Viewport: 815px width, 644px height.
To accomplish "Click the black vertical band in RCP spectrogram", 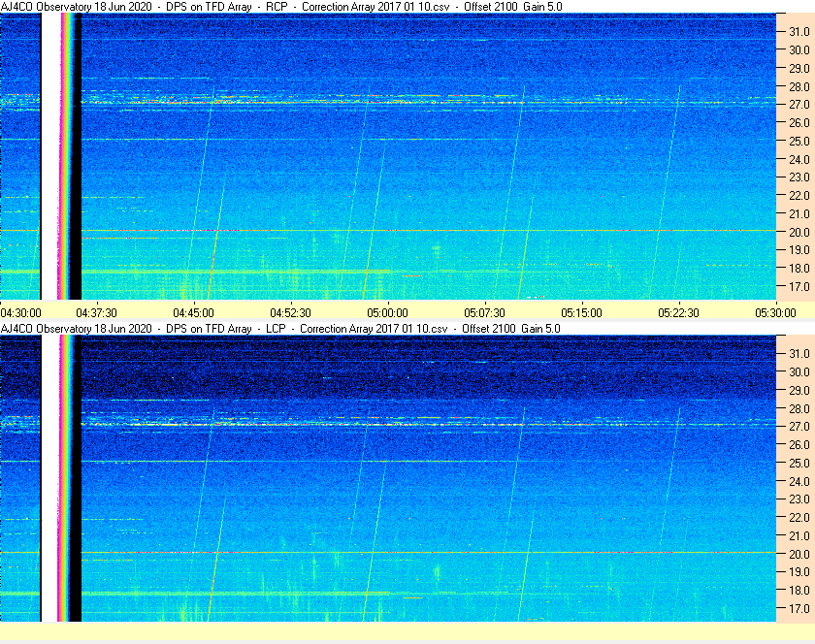I will 77,156.
